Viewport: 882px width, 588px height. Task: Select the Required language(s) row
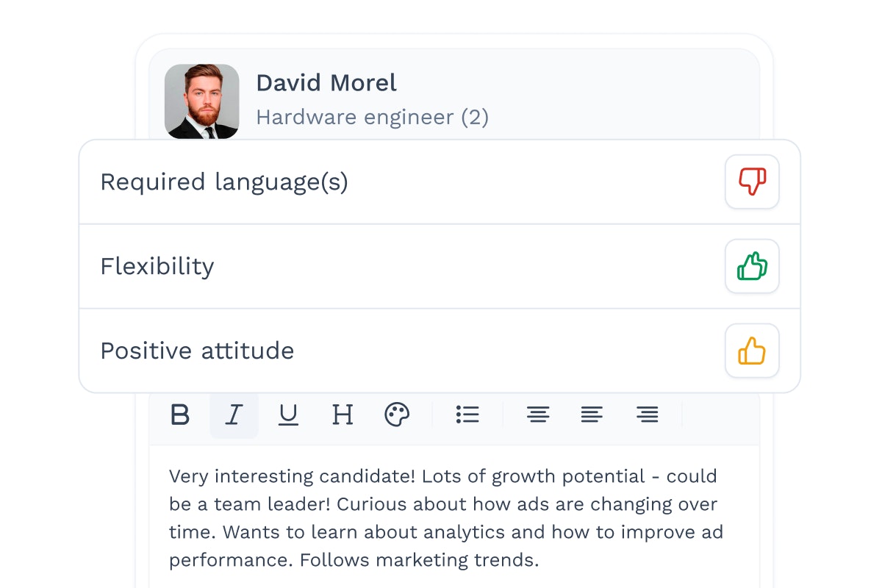pos(440,182)
